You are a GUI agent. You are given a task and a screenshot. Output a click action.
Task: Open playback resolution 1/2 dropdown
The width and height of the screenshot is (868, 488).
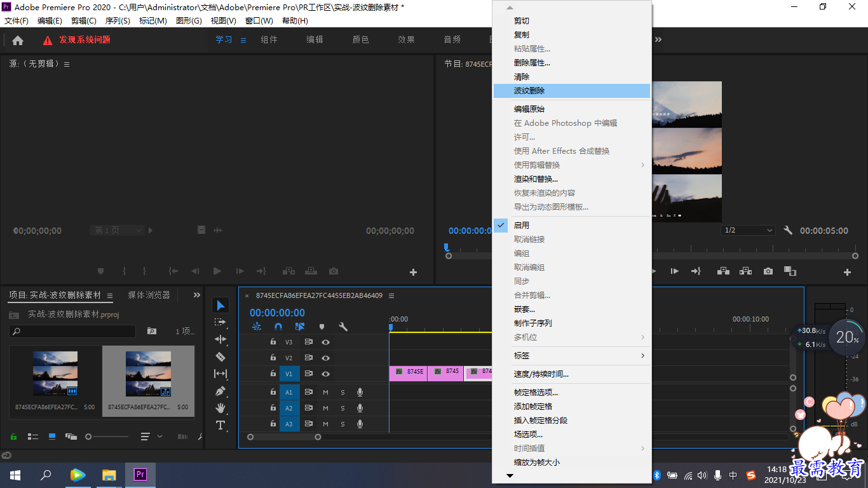[x=749, y=230]
